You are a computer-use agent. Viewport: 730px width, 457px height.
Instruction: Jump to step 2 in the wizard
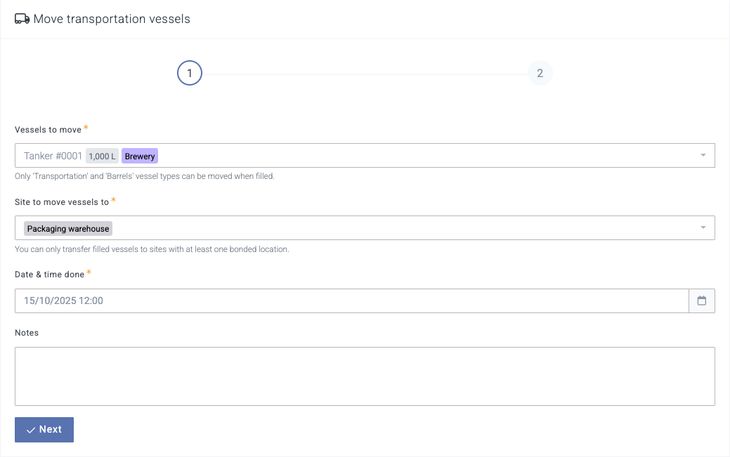(540, 73)
